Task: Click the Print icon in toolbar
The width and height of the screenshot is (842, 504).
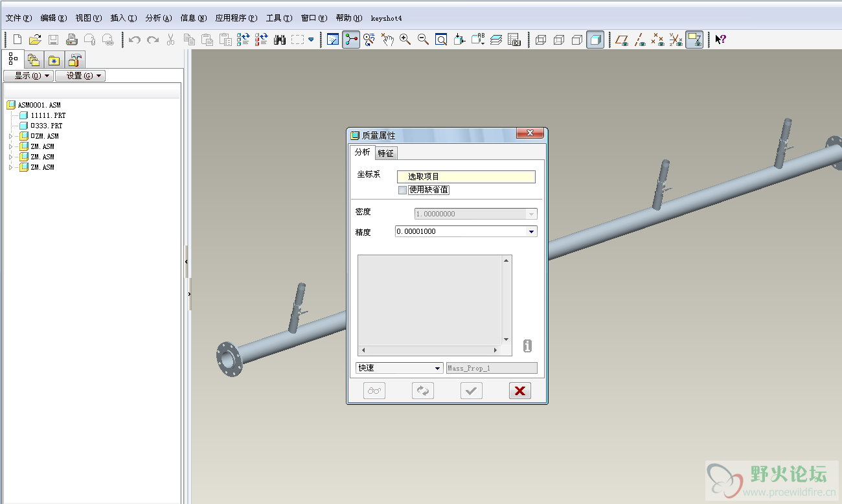Action: click(x=72, y=40)
